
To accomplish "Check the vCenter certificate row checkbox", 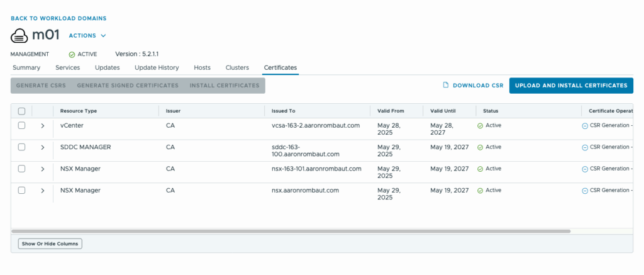I will coord(21,126).
